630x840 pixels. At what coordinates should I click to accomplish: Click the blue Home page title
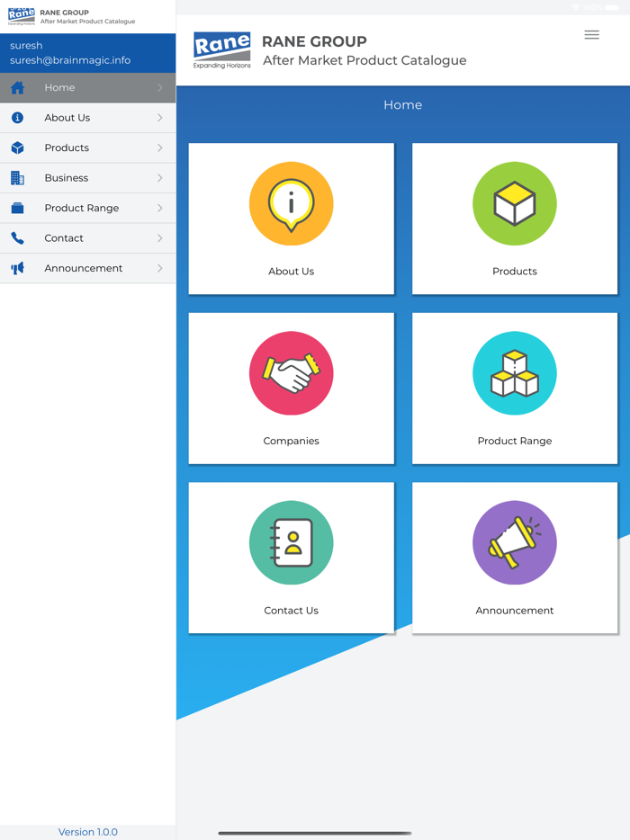click(402, 105)
